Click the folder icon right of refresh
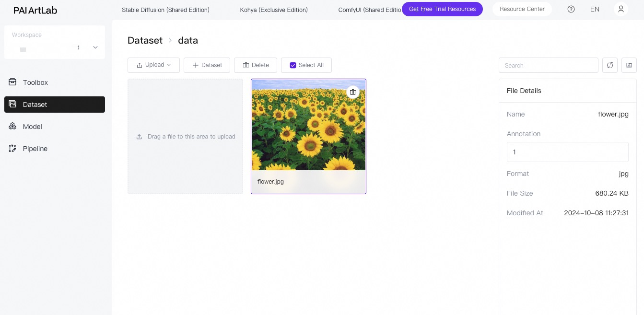The height and width of the screenshot is (315, 644). [x=629, y=65]
